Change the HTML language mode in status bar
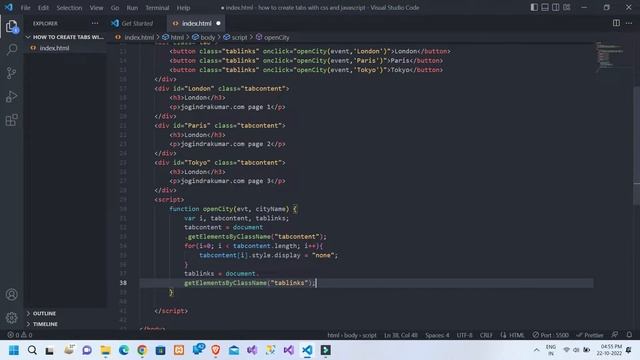The height and width of the screenshot is (360, 640). coord(516,335)
